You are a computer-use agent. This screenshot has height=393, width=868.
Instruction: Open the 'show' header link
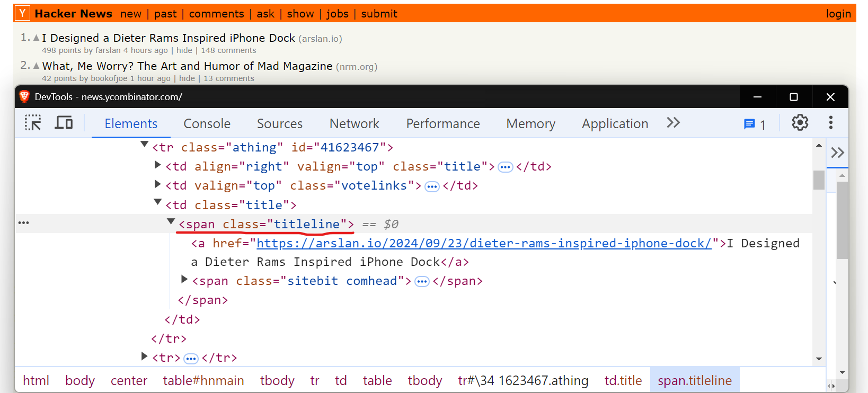pos(300,14)
